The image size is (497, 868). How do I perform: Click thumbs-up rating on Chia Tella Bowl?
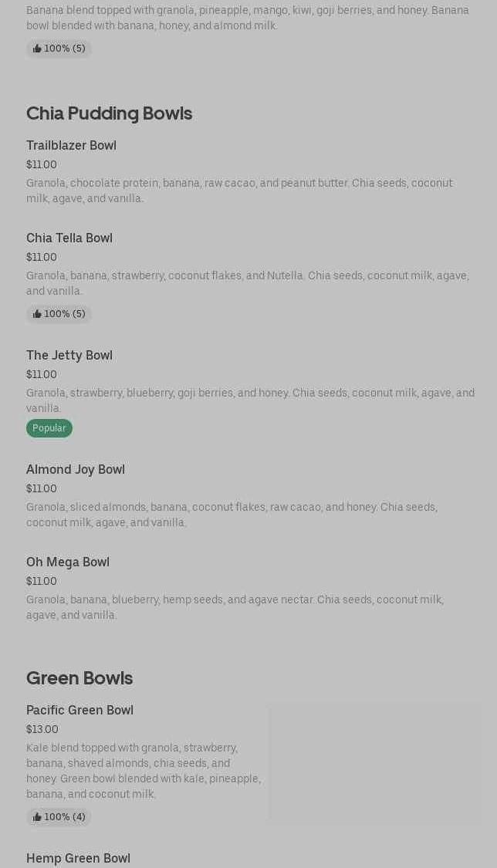click(59, 314)
